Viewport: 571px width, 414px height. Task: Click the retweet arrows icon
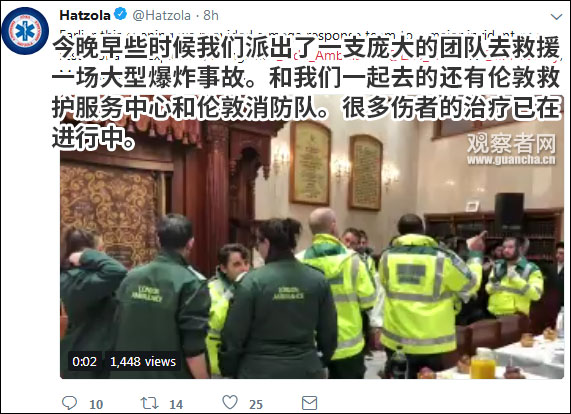coord(149,403)
